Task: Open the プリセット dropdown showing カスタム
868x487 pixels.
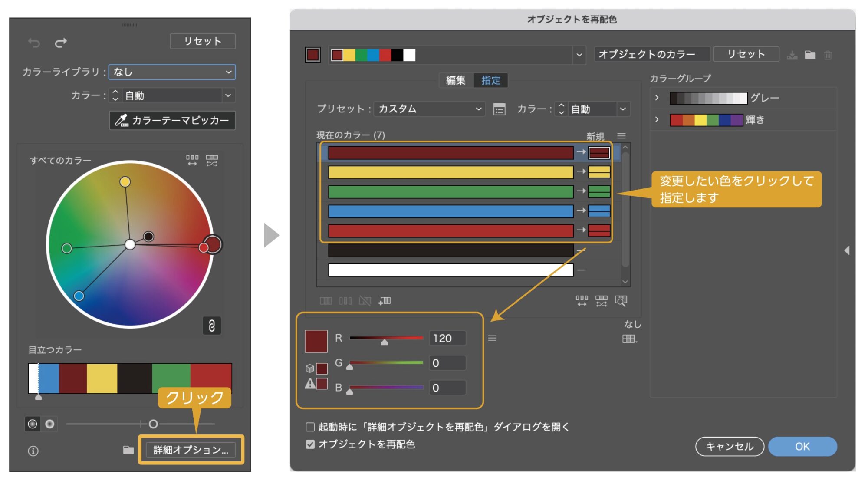Action: (429, 109)
